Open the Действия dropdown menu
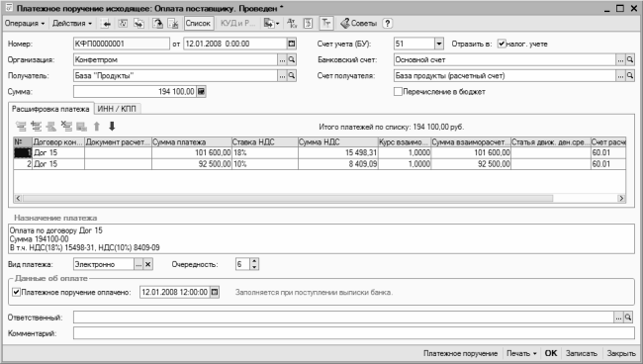 coord(72,24)
